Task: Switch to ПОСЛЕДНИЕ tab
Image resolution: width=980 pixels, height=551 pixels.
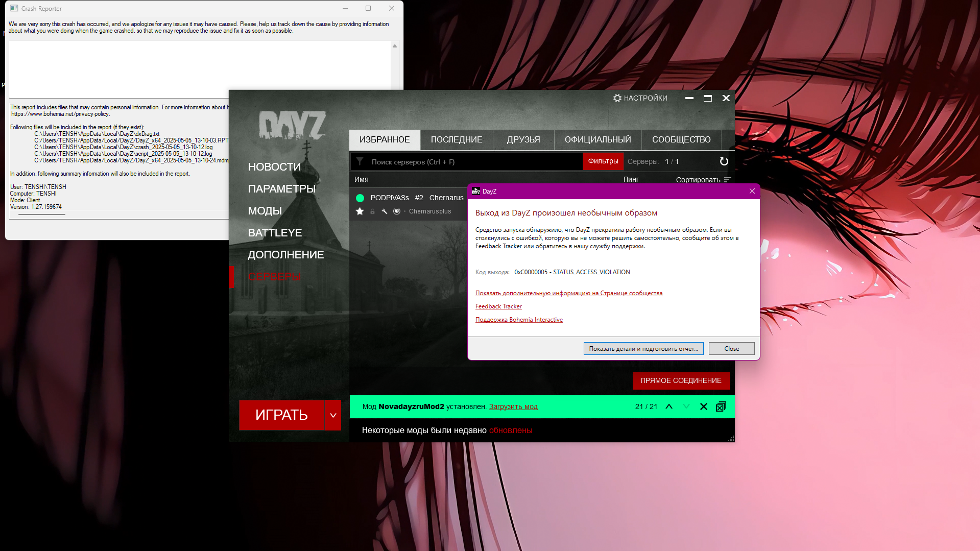Action: pos(457,139)
